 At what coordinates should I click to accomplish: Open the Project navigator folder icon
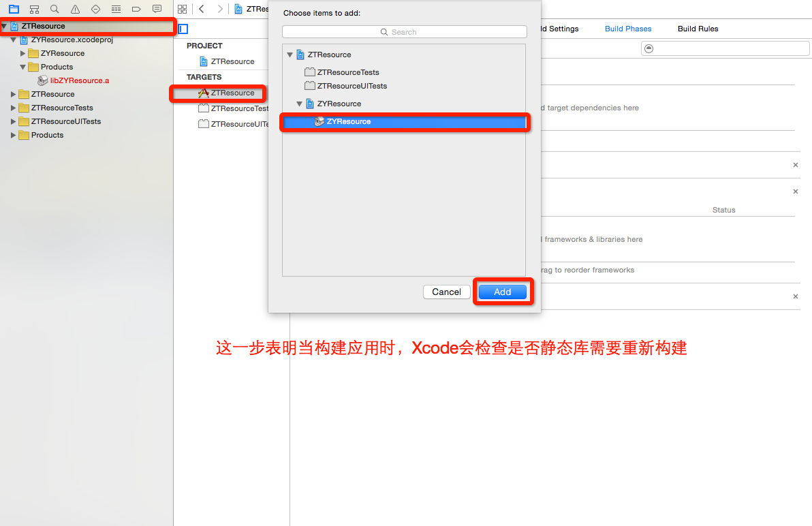coord(14,9)
